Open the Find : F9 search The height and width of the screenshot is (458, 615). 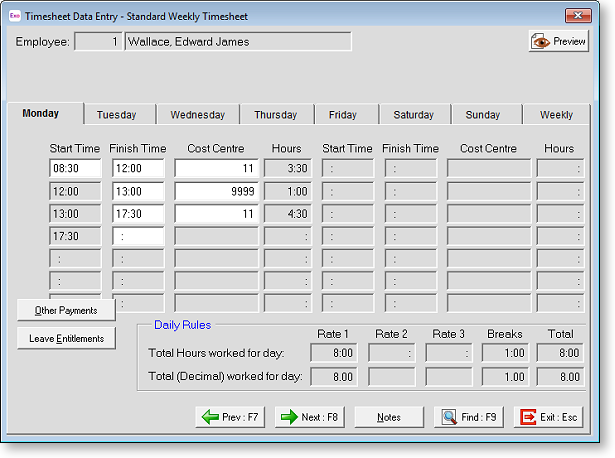(469, 417)
